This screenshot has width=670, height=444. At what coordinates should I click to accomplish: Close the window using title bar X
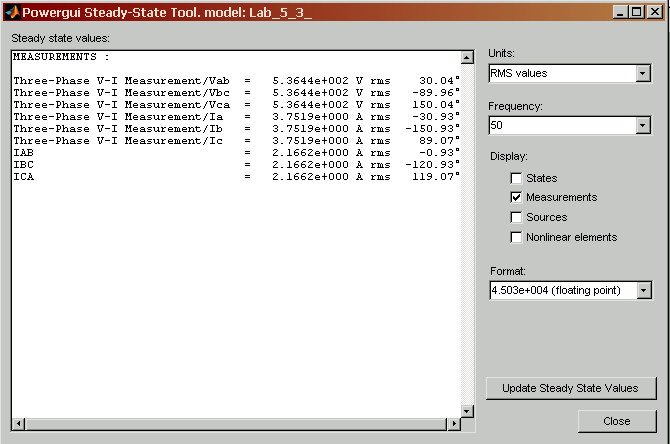655,12
